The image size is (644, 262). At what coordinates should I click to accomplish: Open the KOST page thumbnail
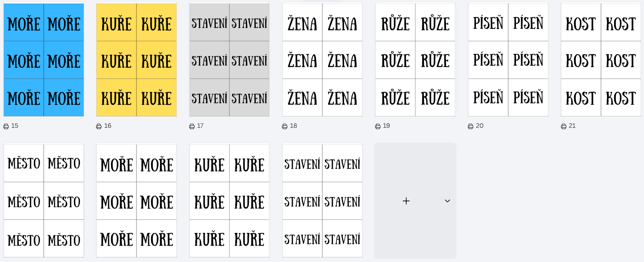point(601,60)
